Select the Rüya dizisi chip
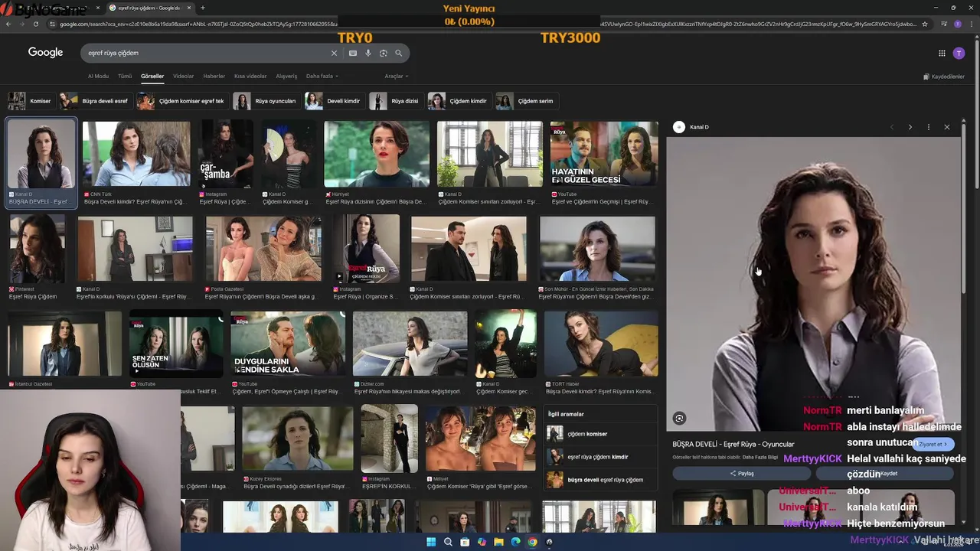980x551 pixels. [396, 101]
